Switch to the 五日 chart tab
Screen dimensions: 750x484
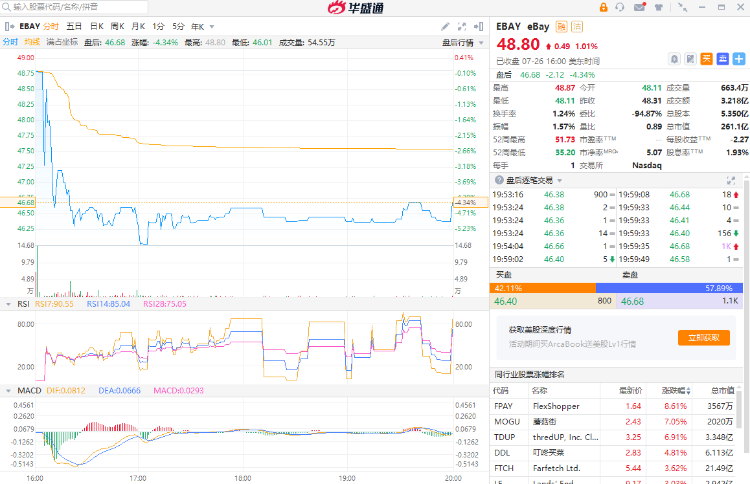[x=74, y=26]
